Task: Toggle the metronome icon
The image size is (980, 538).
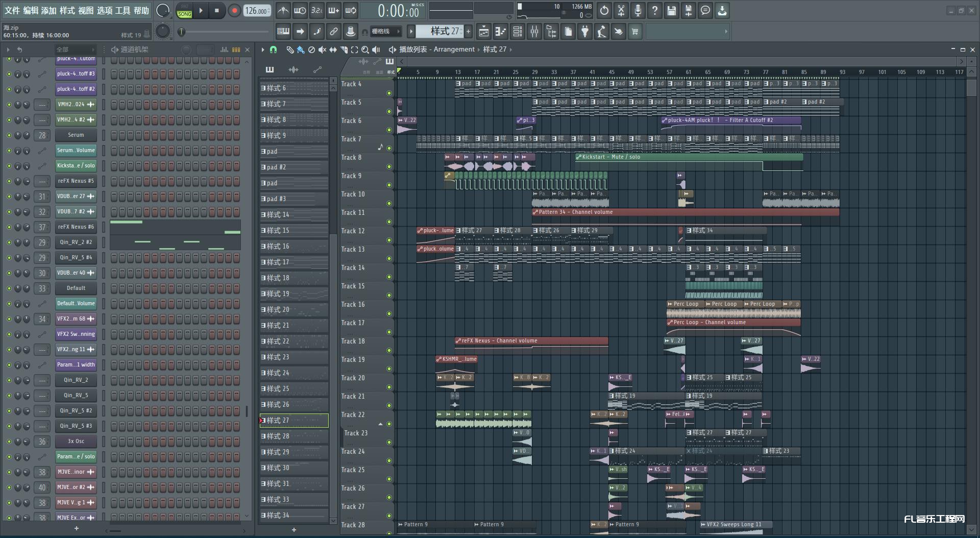Action: [283, 10]
